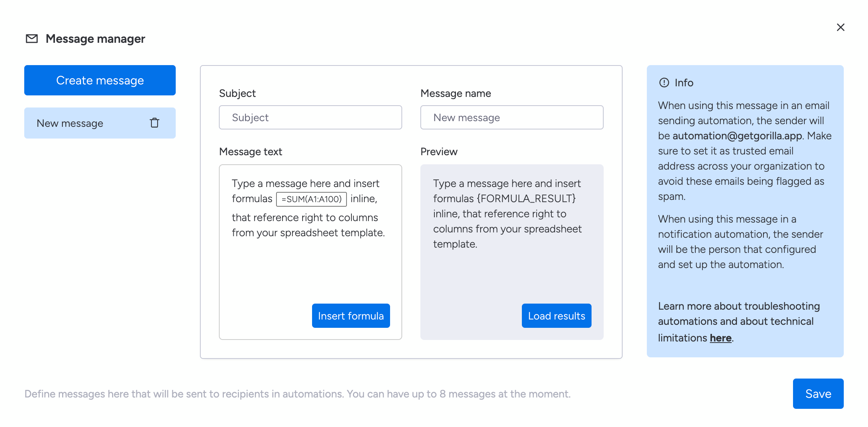Close the Message manager dialog

click(x=840, y=27)
